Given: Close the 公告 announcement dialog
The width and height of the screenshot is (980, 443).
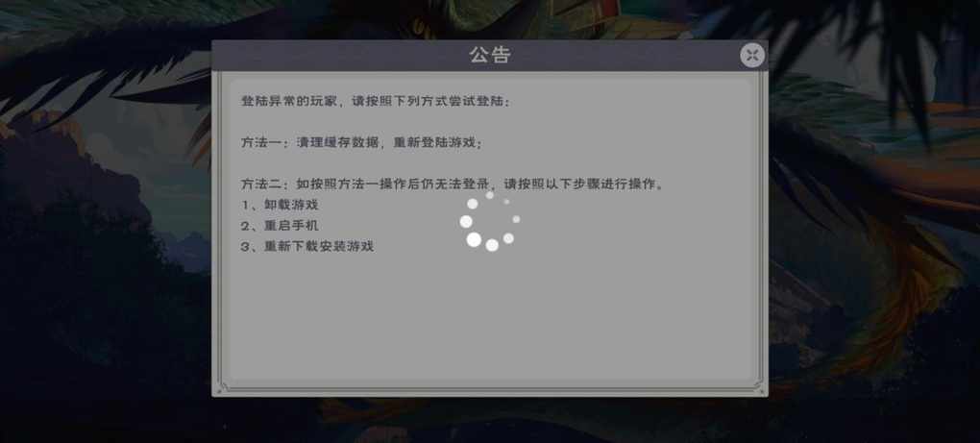Looking at the screenshot, I should pyautogui.click(x=752, y=56).
